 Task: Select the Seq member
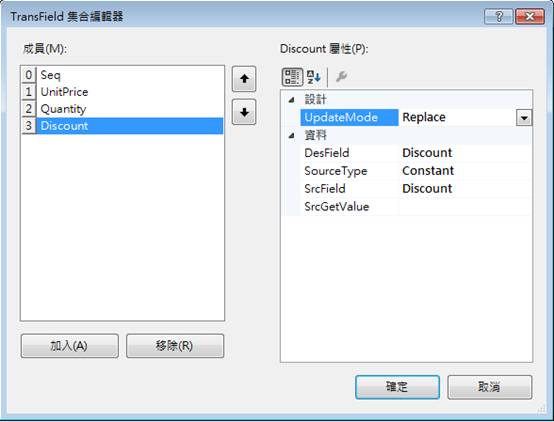(122, 75)
